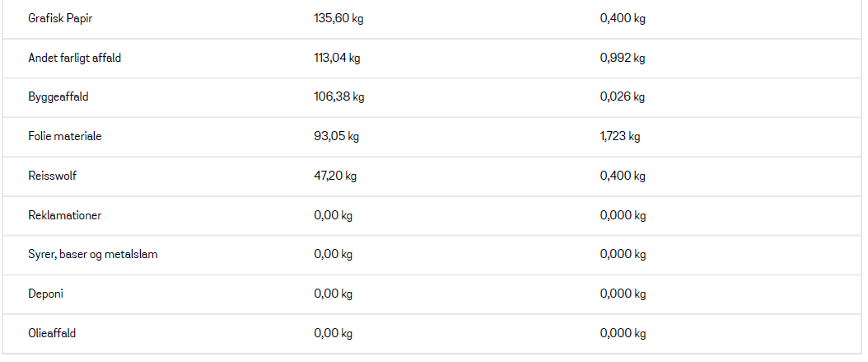The image size is (868, 362).
Task: Select the Byggeaffald row label
Action: (x=58, y=97)
